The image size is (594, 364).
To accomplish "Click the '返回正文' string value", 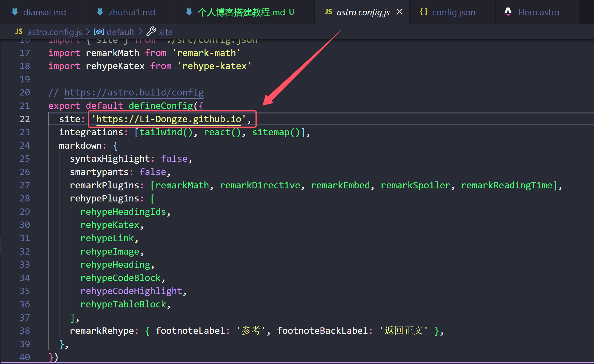I will [403, 331].
